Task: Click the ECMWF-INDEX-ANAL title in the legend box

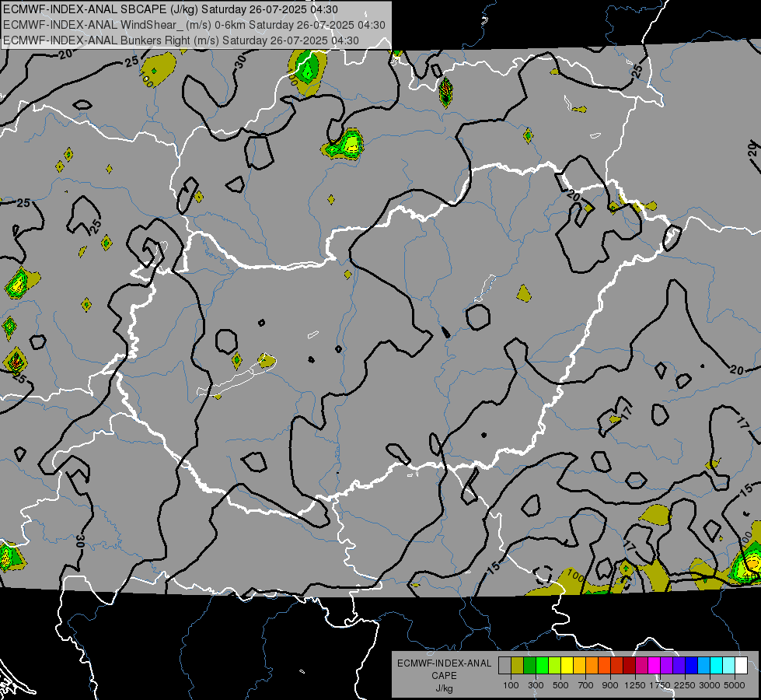Action: [x=444, y=663]
